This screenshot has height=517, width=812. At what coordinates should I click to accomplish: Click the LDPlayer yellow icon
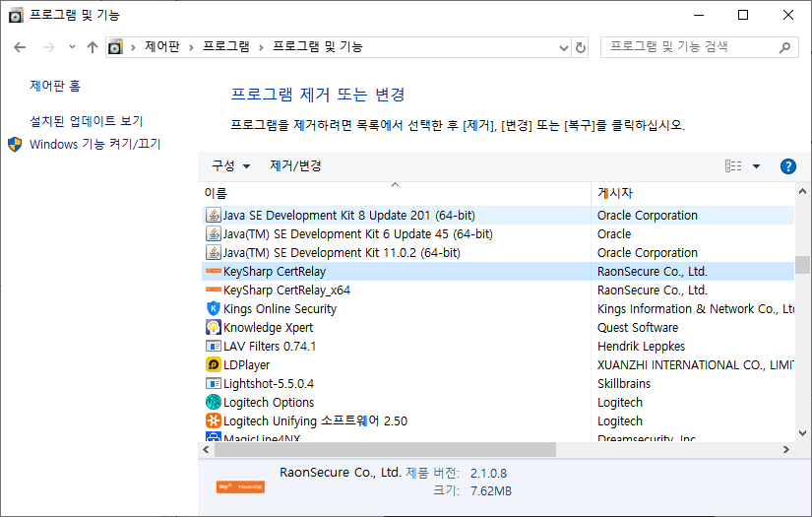(x=213, y=364)
